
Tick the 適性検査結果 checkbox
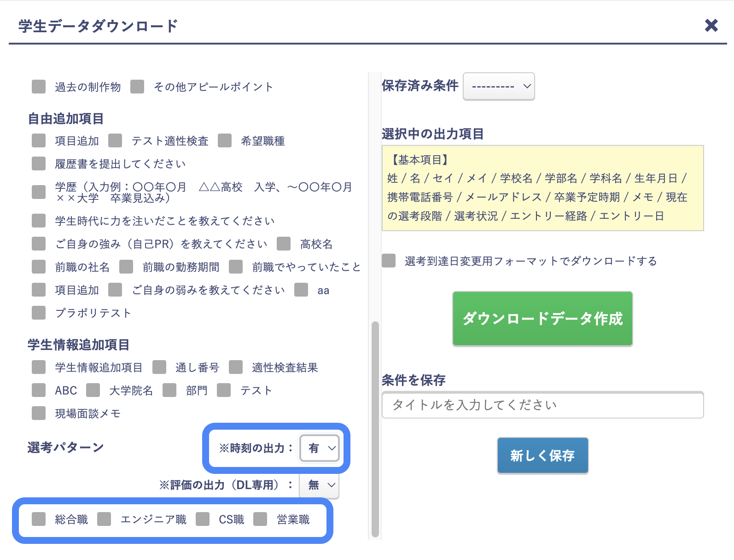click(x=236, y=367)
